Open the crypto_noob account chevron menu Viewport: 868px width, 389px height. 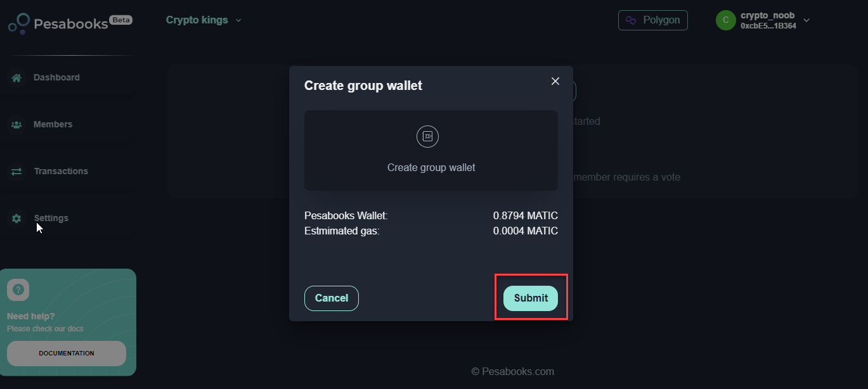pos(806,20)
